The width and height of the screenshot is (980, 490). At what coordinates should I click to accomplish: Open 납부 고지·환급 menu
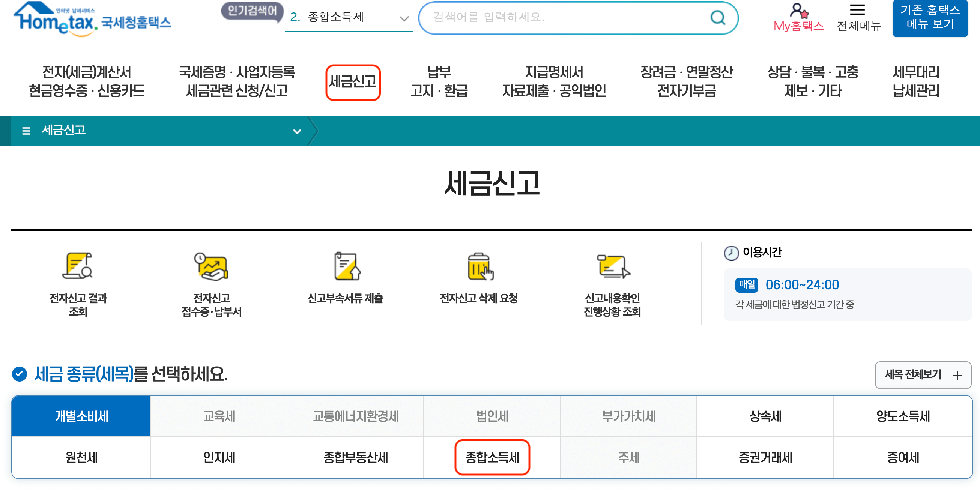click(439, 81)
